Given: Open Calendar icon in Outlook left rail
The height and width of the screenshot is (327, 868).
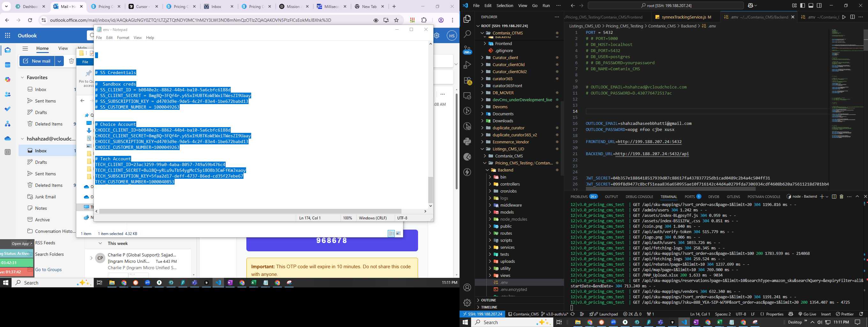Looking at the screenshot, I should click(x=7, y=65).
